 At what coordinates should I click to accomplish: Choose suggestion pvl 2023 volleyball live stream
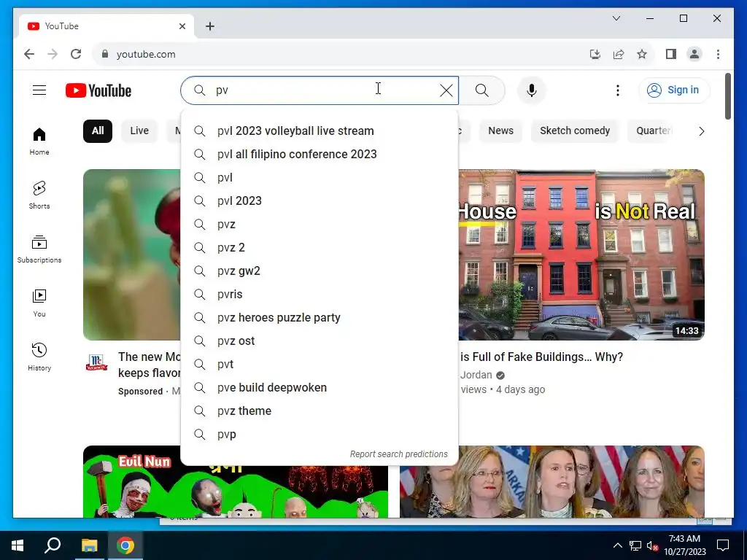pos(320,131)
